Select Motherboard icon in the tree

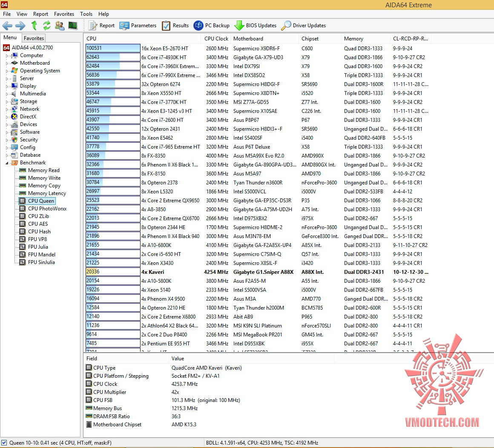click(x=14, y=63)
